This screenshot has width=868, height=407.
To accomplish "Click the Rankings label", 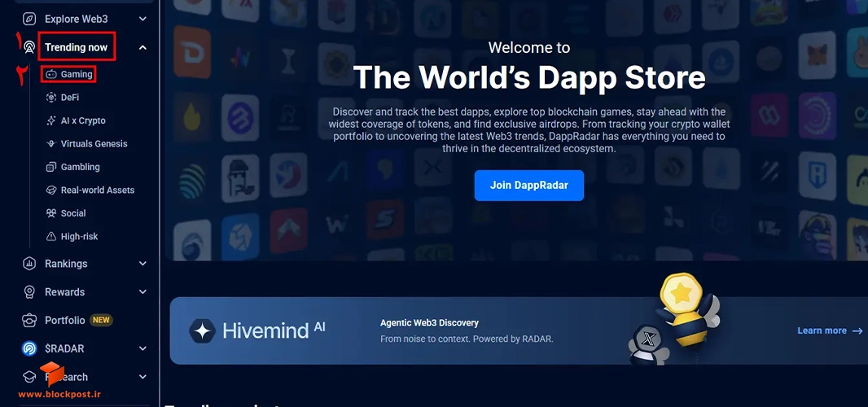I will [66, 264].
